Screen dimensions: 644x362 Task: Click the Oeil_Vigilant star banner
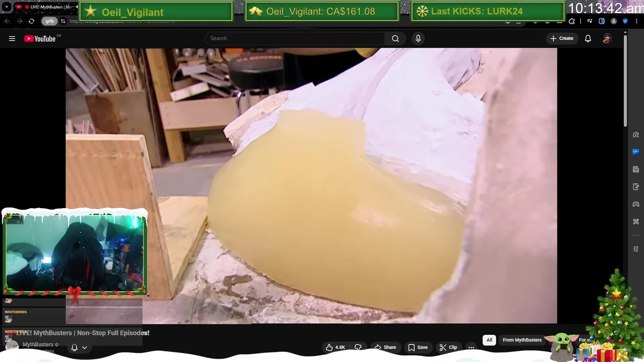156,11
